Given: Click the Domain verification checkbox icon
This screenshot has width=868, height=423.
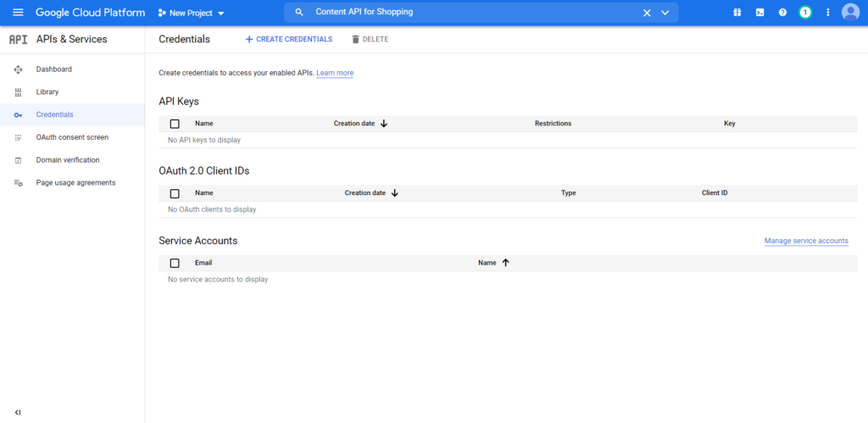Looking at the screenshot, I should tap(18, 160).
